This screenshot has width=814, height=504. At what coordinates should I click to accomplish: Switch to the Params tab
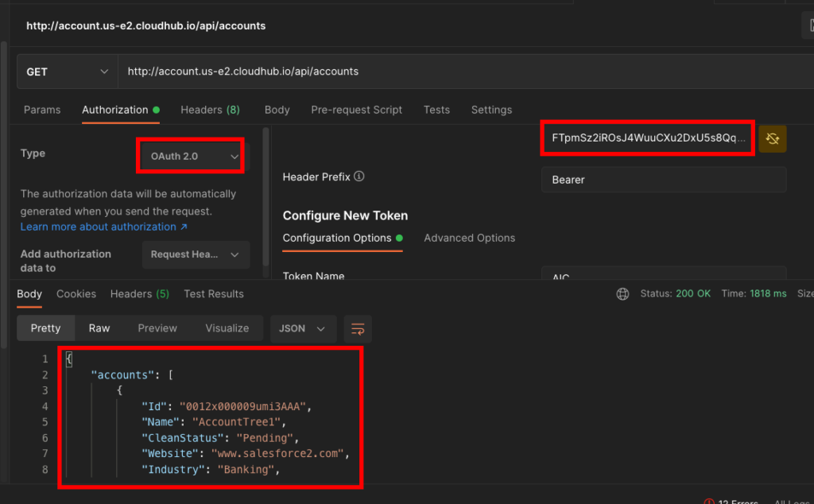pos(42,110)
